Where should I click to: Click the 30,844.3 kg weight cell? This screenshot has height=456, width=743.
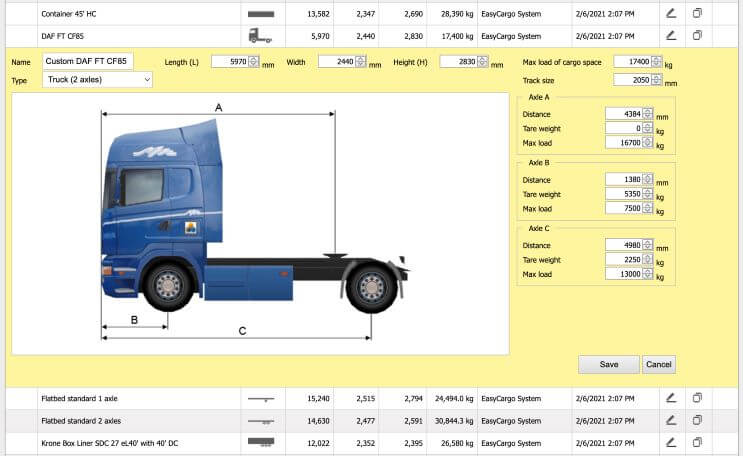454,421
